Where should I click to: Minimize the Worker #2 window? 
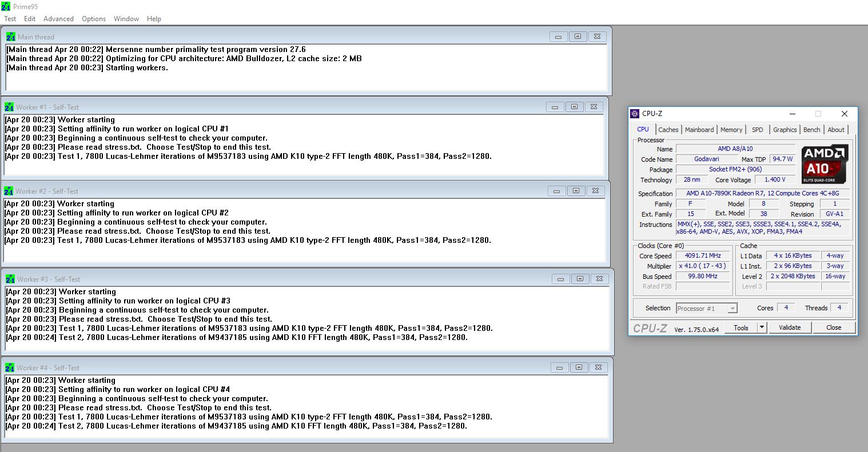pos(556,191)
